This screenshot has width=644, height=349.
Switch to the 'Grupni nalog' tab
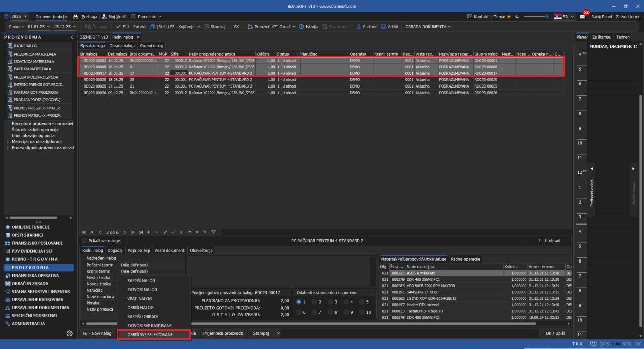coord(151,46)
